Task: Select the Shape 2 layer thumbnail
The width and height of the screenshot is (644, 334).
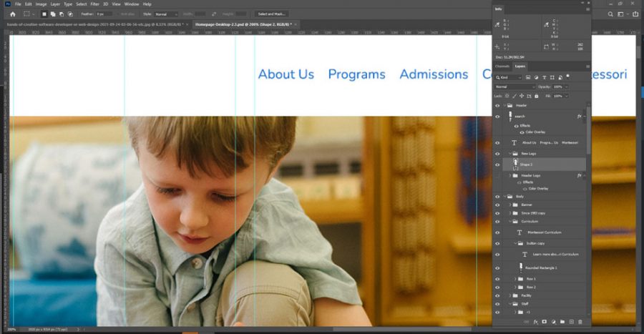Action: click(516, 164)
